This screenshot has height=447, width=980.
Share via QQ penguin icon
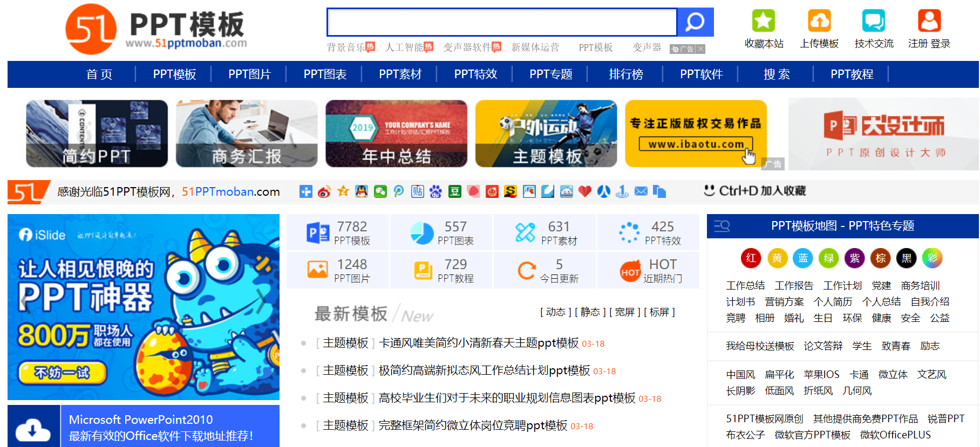point(362,191)
